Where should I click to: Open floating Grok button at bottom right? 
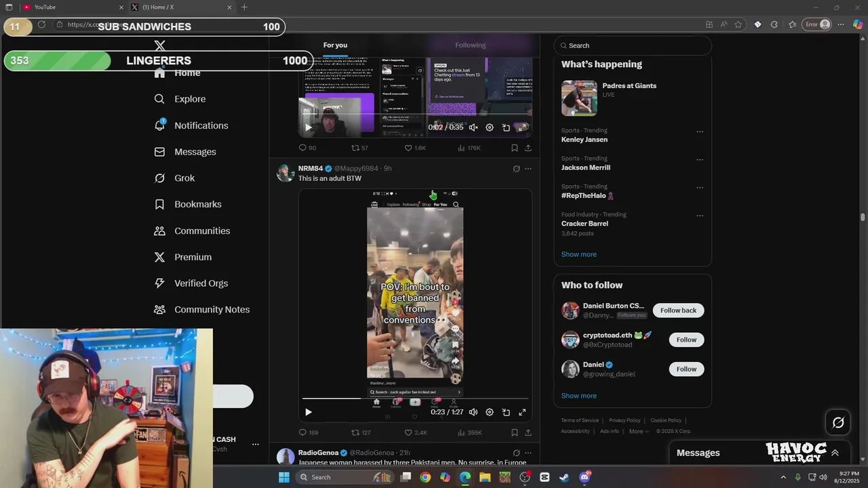pyautogui.click(x=838, y=423)
